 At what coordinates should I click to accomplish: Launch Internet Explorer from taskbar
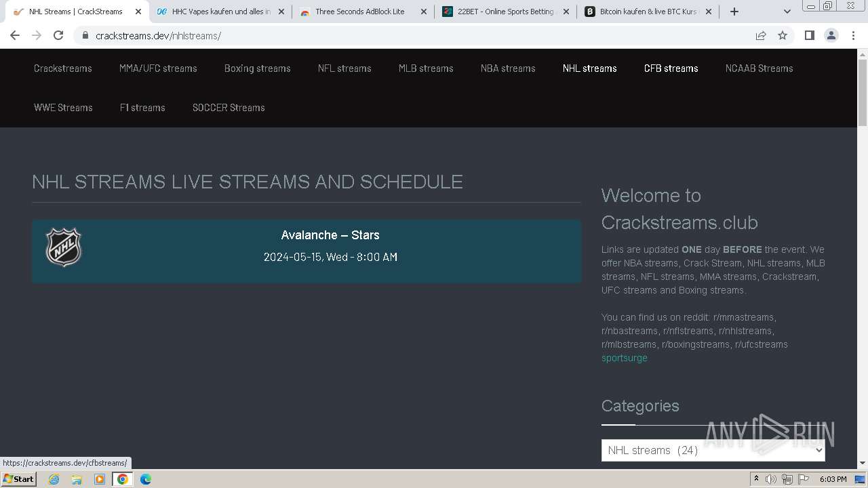tap(54, 479)
